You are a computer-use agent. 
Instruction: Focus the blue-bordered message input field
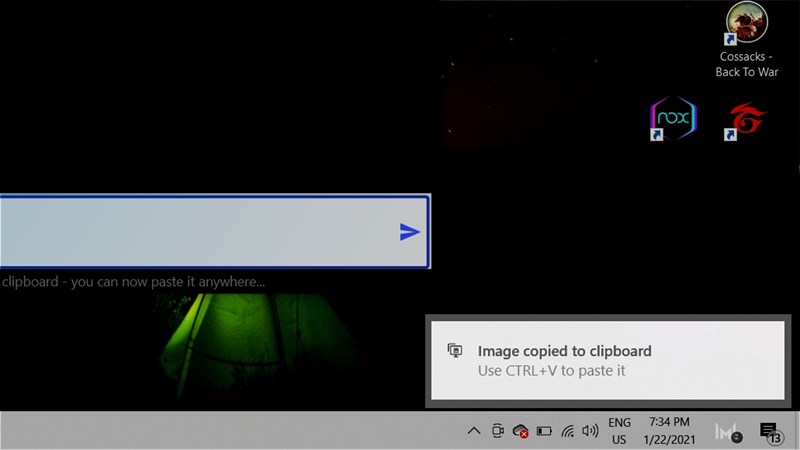[215, 231]
